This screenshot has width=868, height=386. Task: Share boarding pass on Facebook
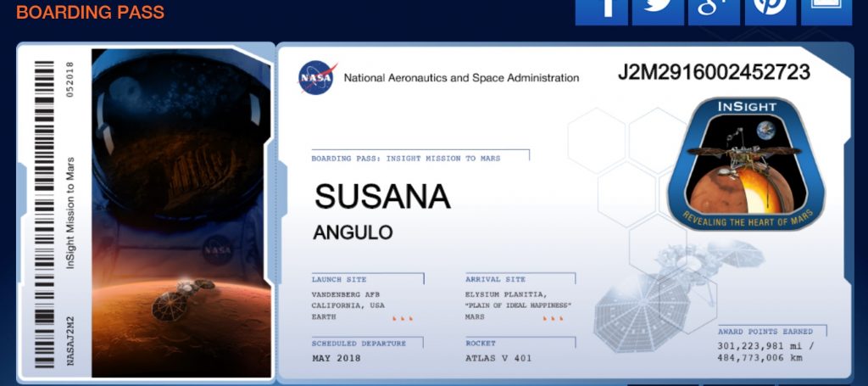pyautogui.click(x=601, y=10)
